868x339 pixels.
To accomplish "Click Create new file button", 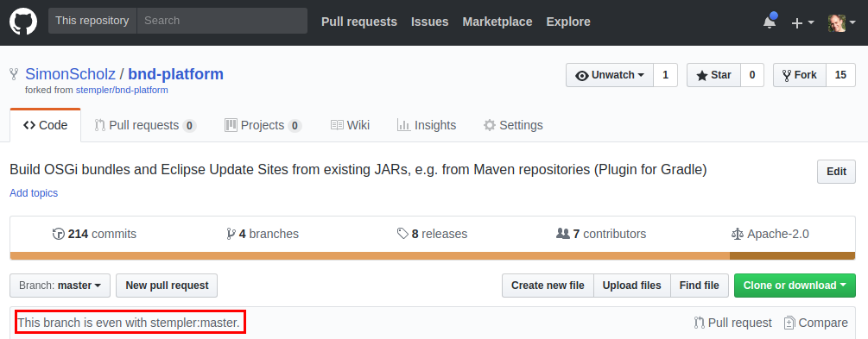I will click(x=548, y=286).
